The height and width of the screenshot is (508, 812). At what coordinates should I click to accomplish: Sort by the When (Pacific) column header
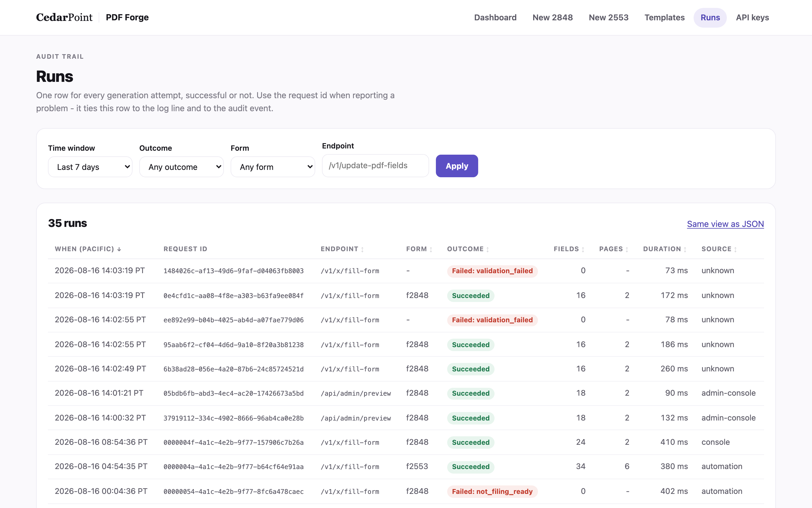tap(88, 249)
